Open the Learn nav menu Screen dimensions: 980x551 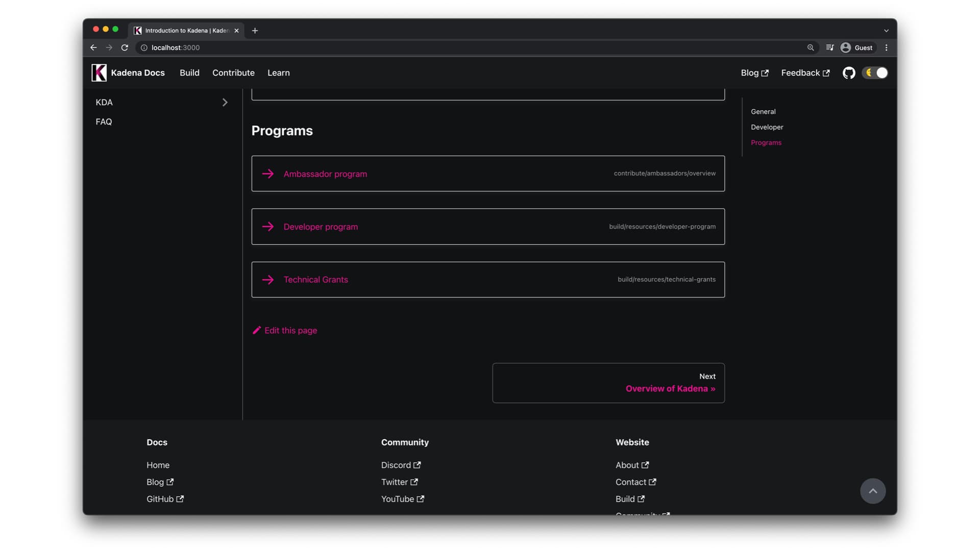(x=279, y=73)
